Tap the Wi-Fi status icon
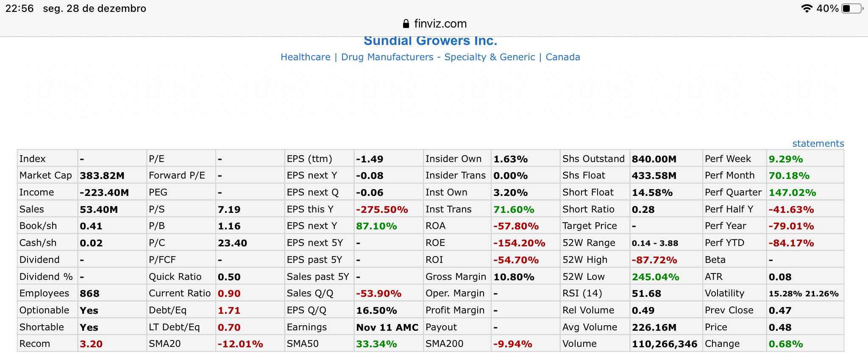This screenshot has width=868, height=360. [807, 8]
